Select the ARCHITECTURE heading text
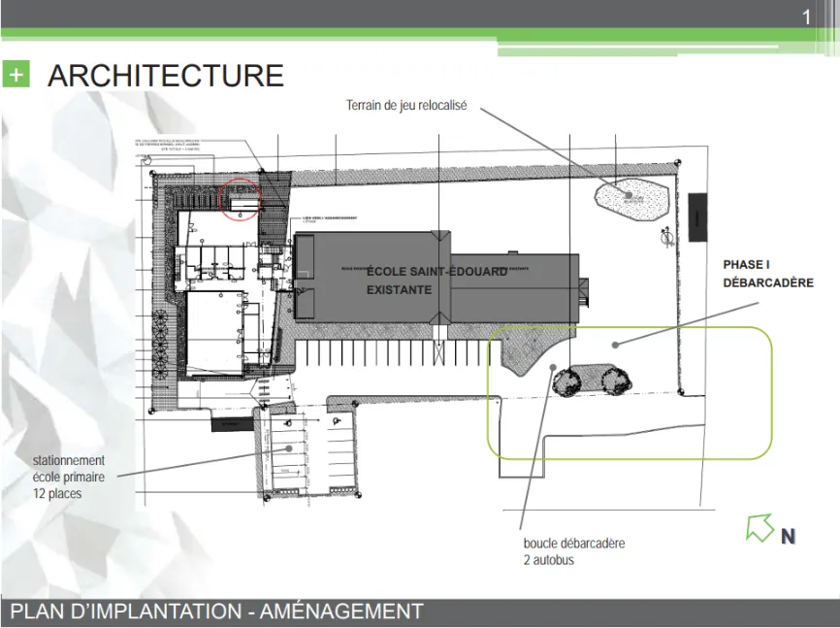The width and height of the screenshot is (840, 628). point(166,75)
